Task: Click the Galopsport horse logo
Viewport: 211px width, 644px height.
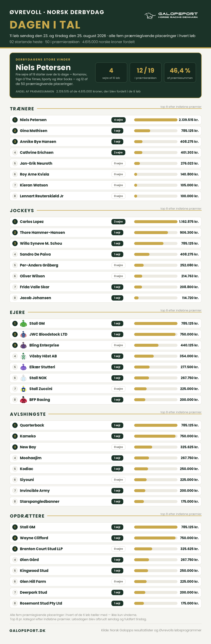Action: [171, 15]
